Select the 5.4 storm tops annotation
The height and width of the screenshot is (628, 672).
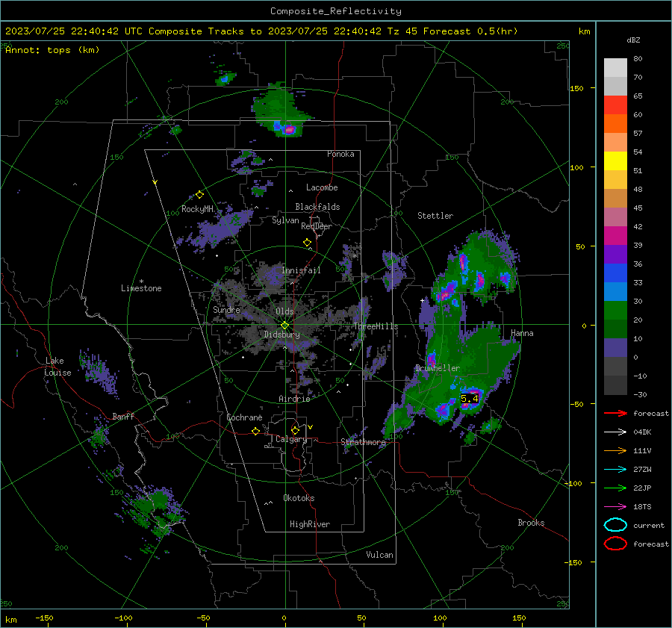point(470,399)
